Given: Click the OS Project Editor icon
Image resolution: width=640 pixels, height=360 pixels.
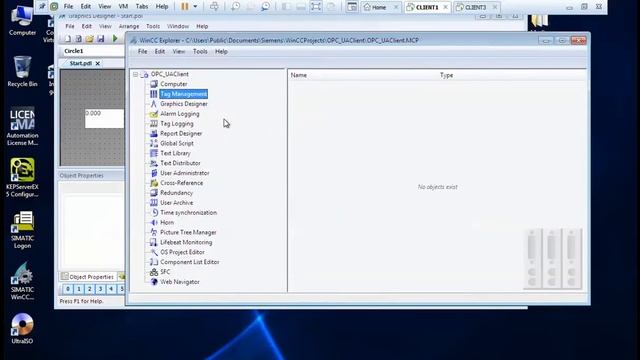Looking at the screenshot, I should click(154, 252).
